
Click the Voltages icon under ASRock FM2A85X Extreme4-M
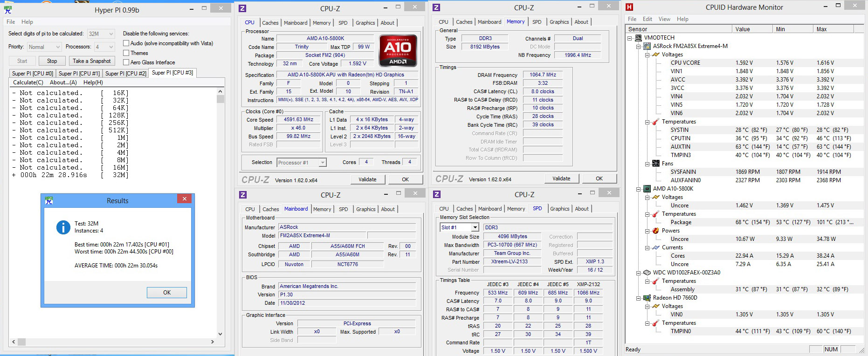click(655, 55)
